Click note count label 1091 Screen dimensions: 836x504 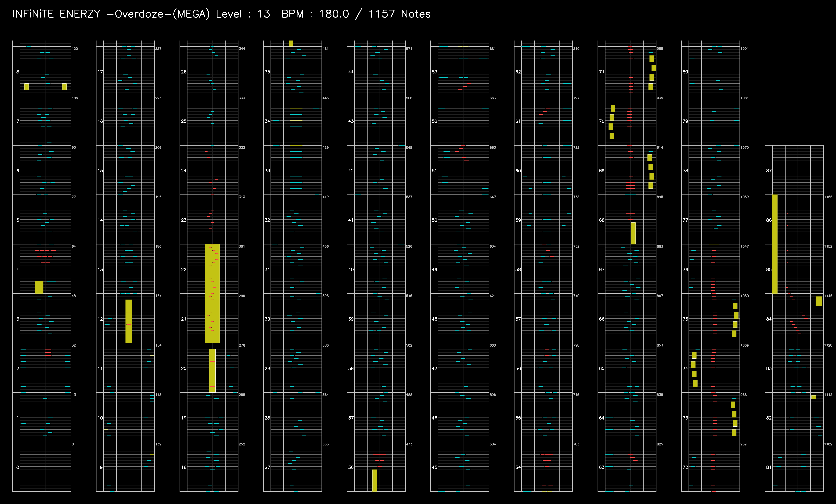(744, 49)
